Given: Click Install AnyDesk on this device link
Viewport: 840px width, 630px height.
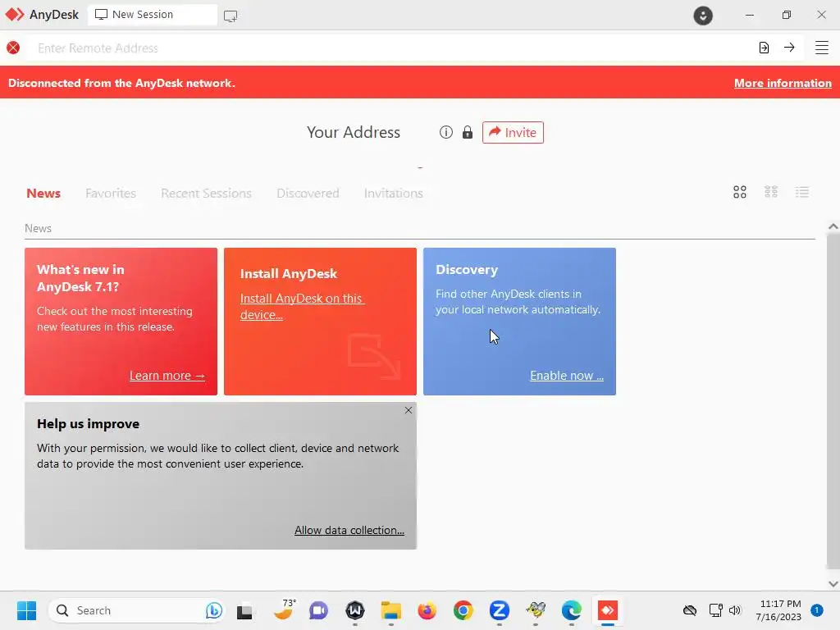Looking at the screenshot, I should [x=302, y=307].
